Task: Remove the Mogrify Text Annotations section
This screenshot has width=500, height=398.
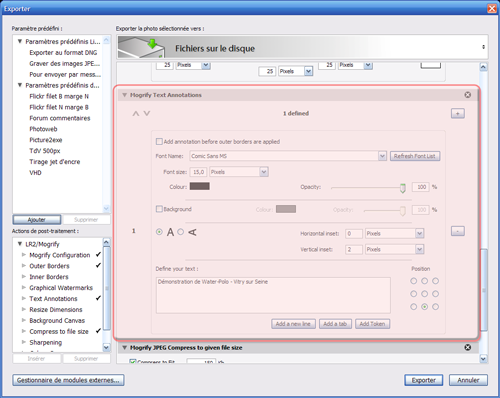Action: pos(468,95)
